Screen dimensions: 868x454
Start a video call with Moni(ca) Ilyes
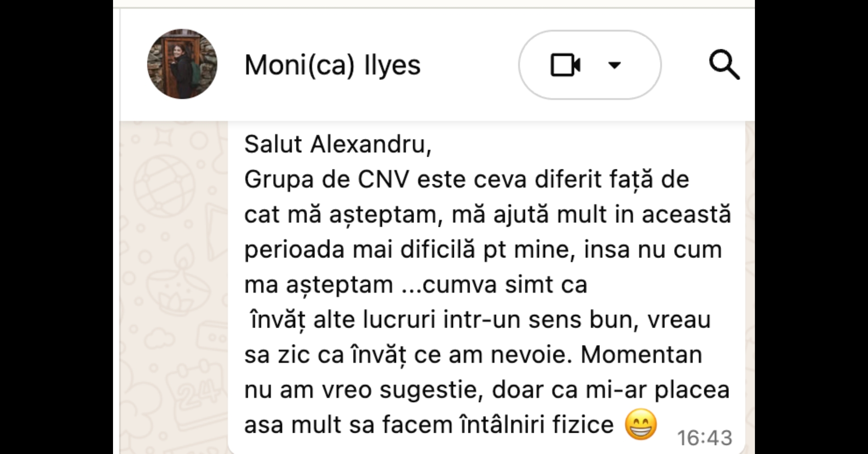tap(565, 65)
